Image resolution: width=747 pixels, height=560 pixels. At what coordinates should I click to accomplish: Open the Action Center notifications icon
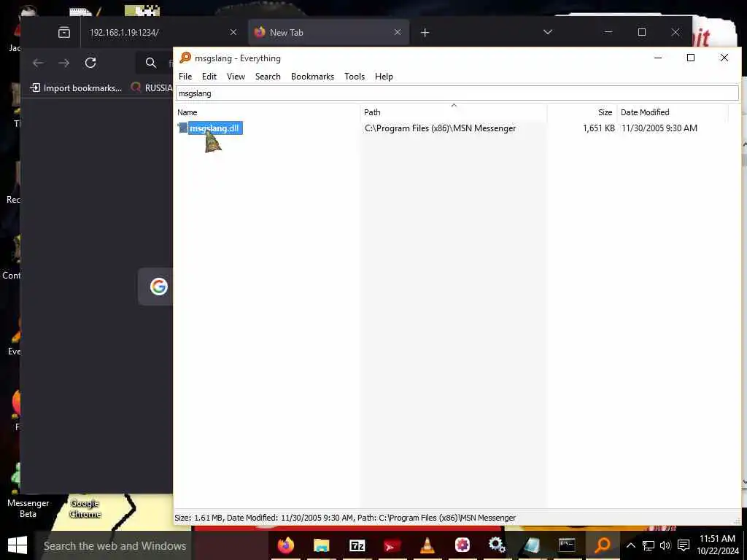click(x=684, y=545)
